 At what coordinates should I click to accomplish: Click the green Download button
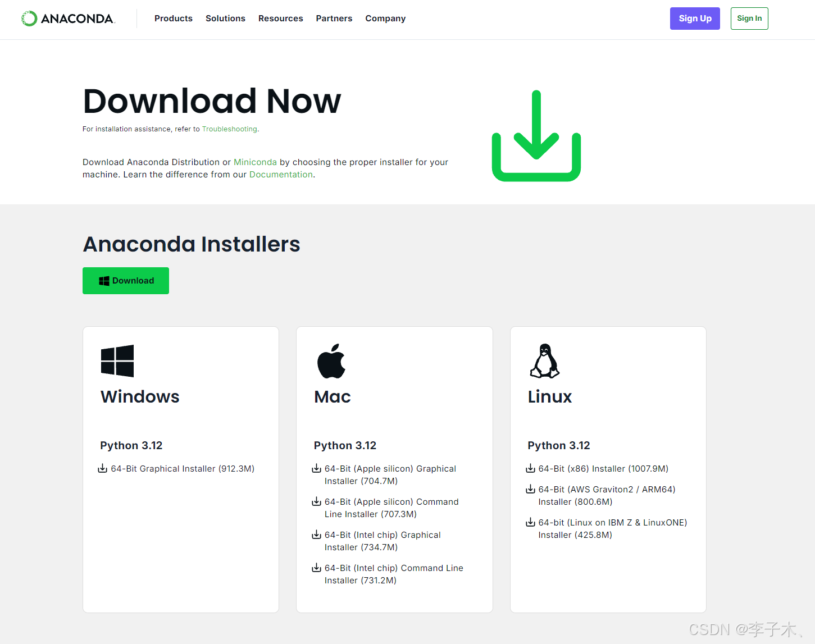pyautogui.click(x=126, y=281)
